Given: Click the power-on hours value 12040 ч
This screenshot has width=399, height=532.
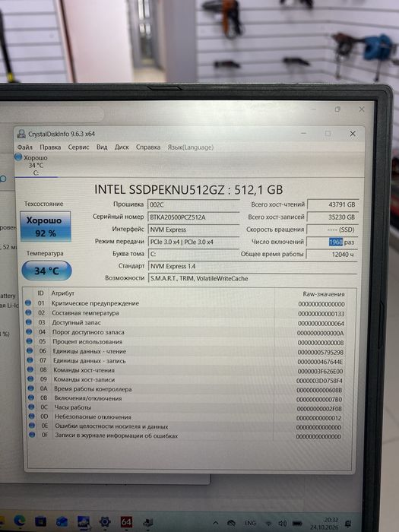Looking at the screenshot, I should (332, 254).
